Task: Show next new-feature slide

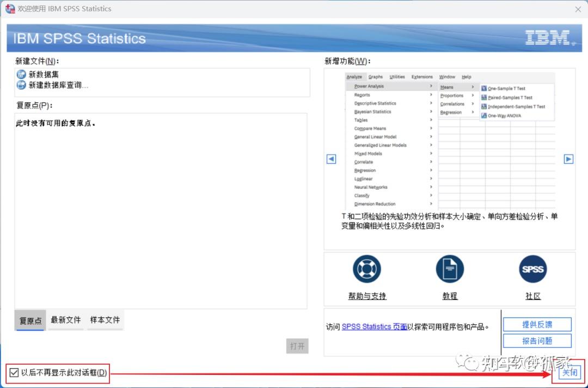Action: pos(568,159)
